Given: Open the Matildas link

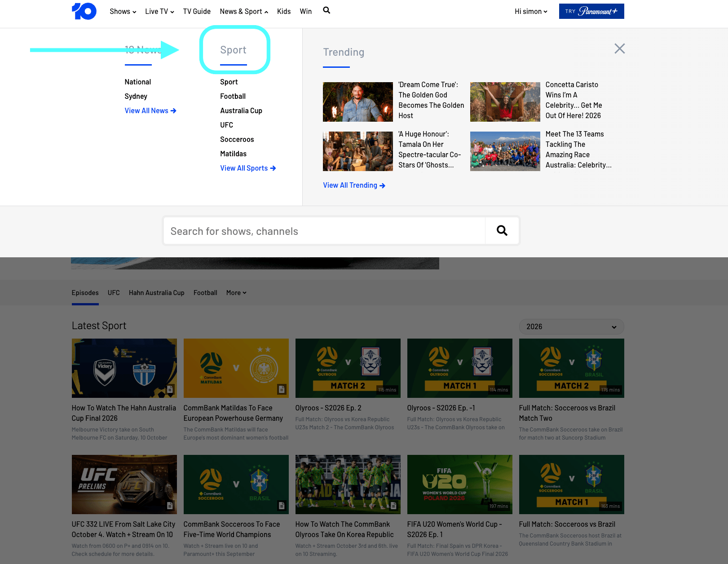Looking at the screenshot, I should (233, 154).
